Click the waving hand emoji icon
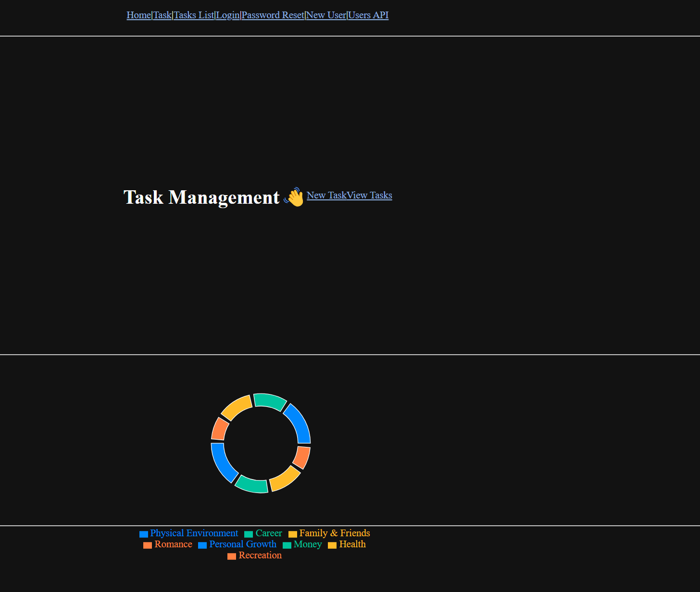Image resolution: width=700 pixels, height=592 pixels. (x=294, y=197)
